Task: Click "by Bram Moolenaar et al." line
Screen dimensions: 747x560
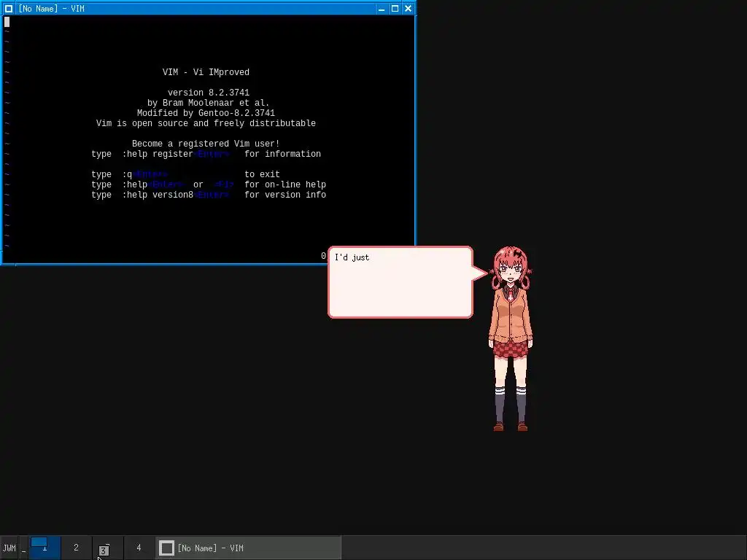Action: (208, 103)
